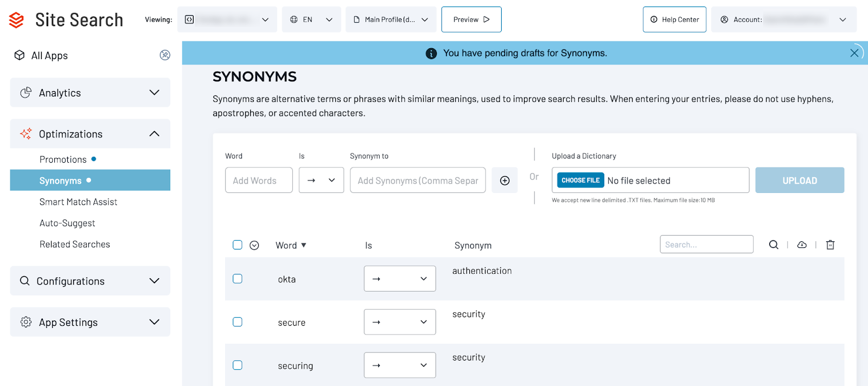Click the Optimizations sparkle icon
This screenshot has width=868, height=386.
(x=25, y=134)
